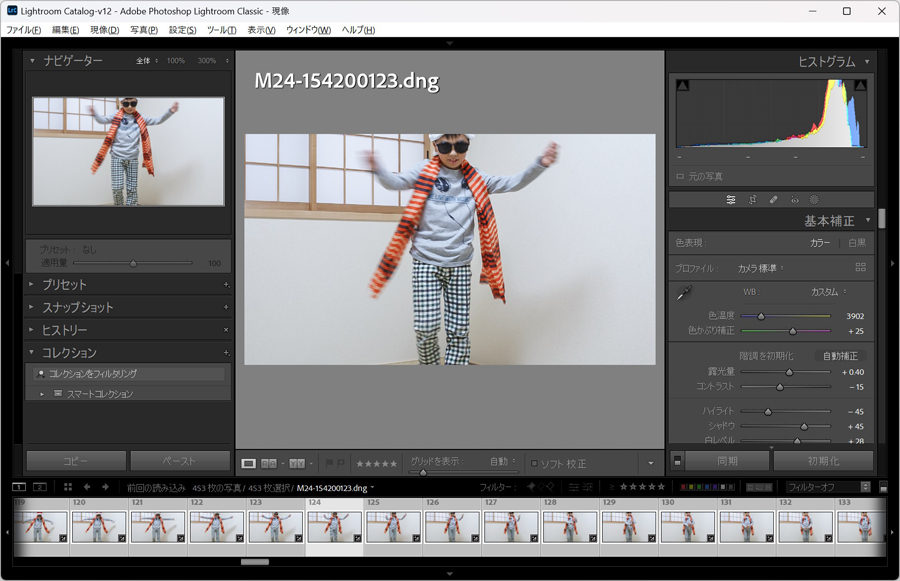900x581 pixels.
Task: Click the grid view icon above filmstrip
Action: 68,487
